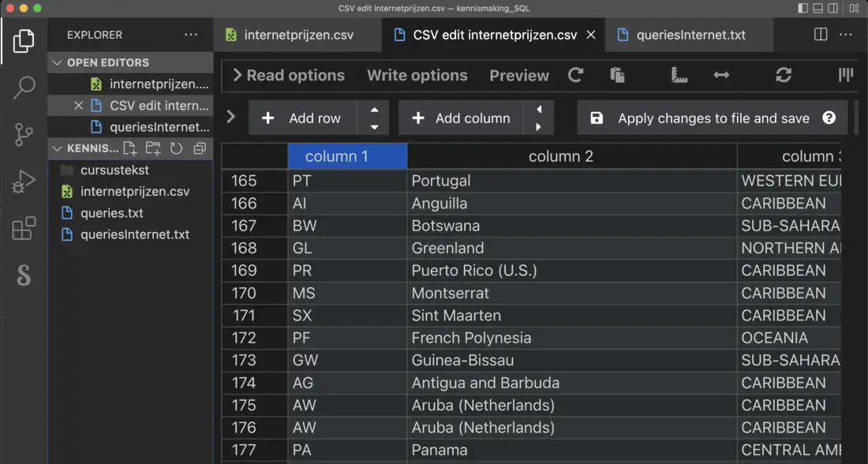
Task: Collapse the KENNIS workspace folder section
Action: (x=57, y=148)
